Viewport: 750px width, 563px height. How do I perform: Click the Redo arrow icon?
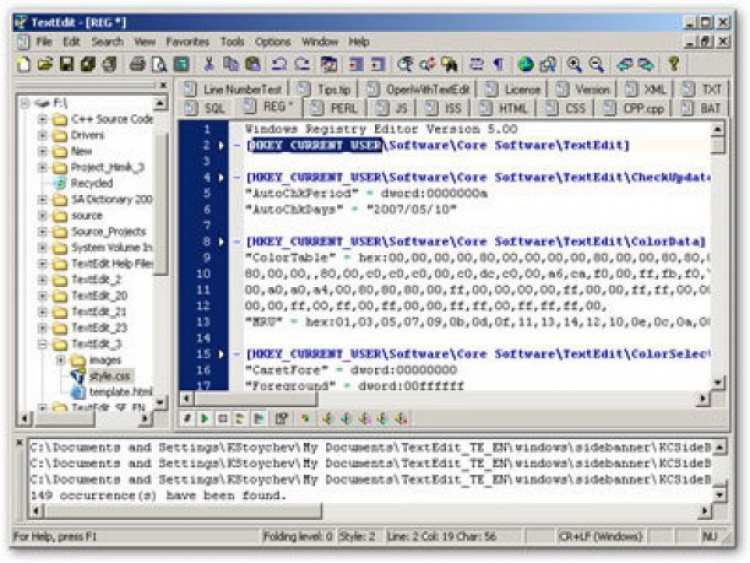click(301, 64)
